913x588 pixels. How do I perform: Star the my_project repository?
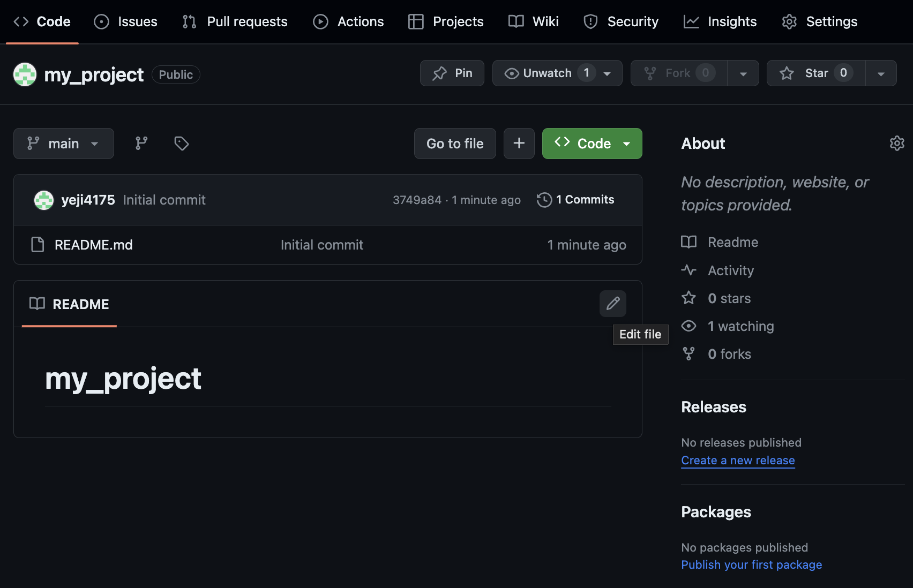click(816, 73)
